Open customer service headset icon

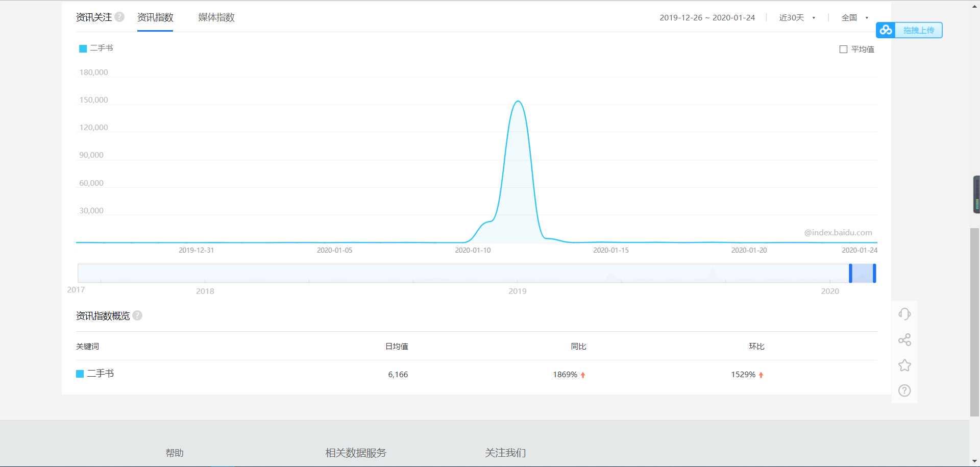(x=904, y=314)
